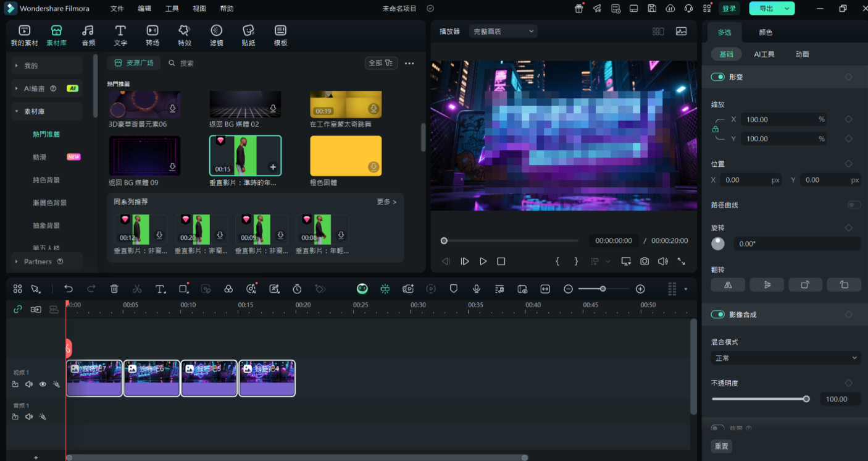Click the 资源广场 button

click(134, 63)
